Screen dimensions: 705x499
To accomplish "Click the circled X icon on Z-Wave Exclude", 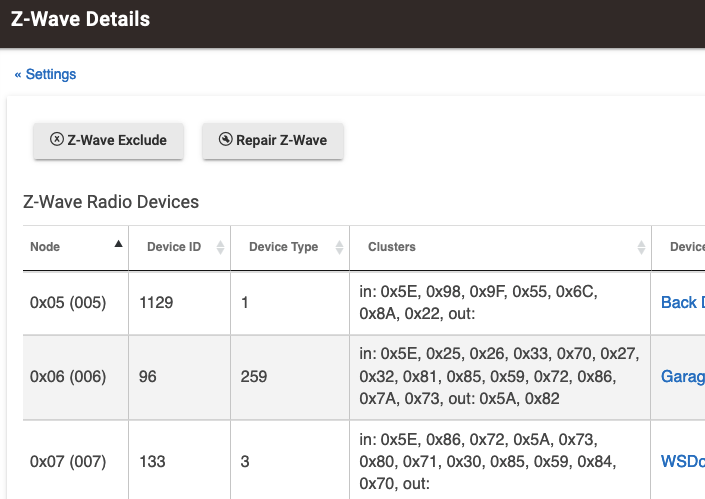I will [57, 139].
